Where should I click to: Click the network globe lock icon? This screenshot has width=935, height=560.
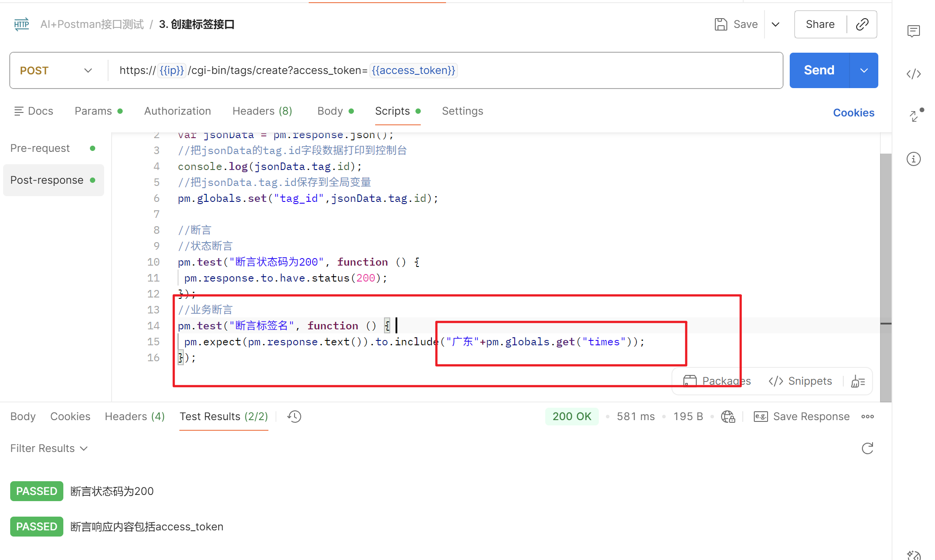coord(728,417)
